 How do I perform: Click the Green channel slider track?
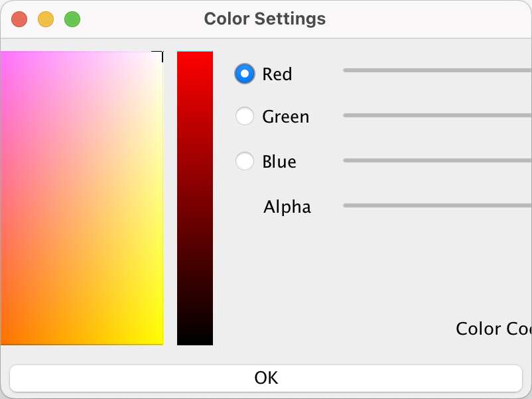(x=436, y=115)
